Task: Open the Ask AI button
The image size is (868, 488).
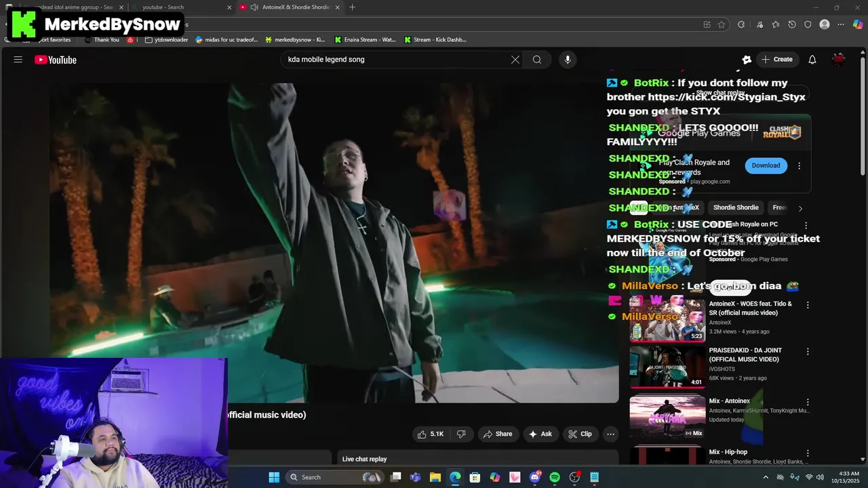Action: (540, 434)
